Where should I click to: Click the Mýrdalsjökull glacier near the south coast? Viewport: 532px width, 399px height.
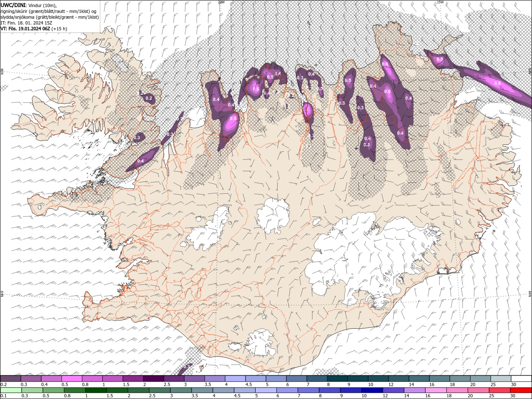tap(260, 343)
